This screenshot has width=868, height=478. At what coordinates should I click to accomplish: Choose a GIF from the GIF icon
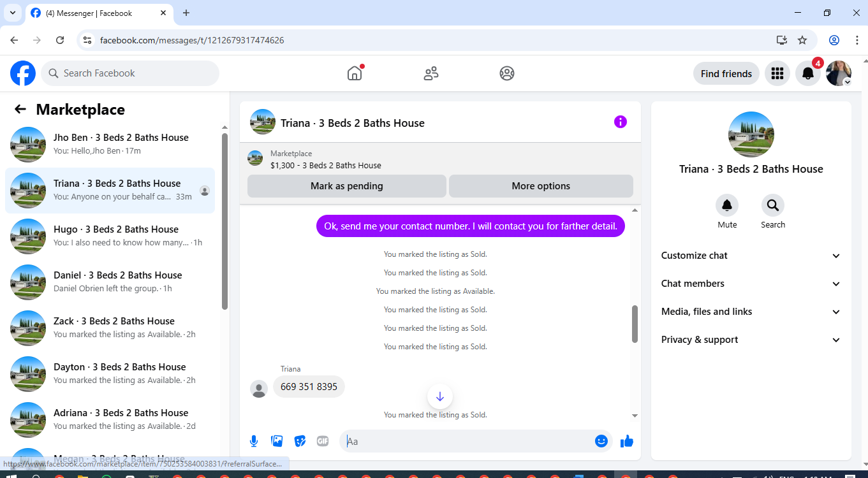click(323, 441)
